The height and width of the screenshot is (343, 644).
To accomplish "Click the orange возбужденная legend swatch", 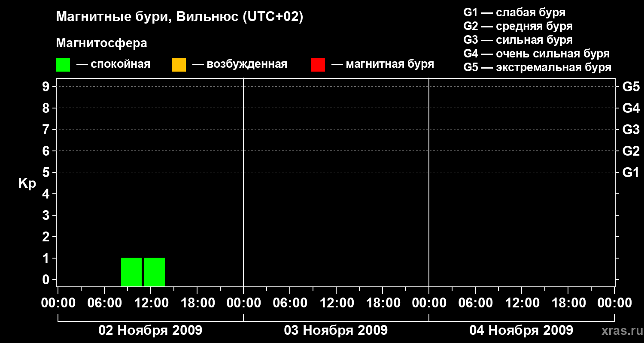I will [179, 65].
